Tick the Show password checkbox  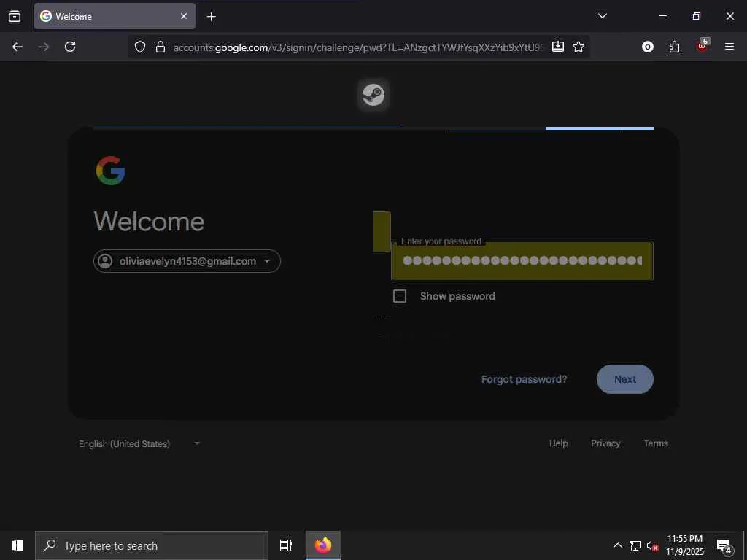point(400,296)
